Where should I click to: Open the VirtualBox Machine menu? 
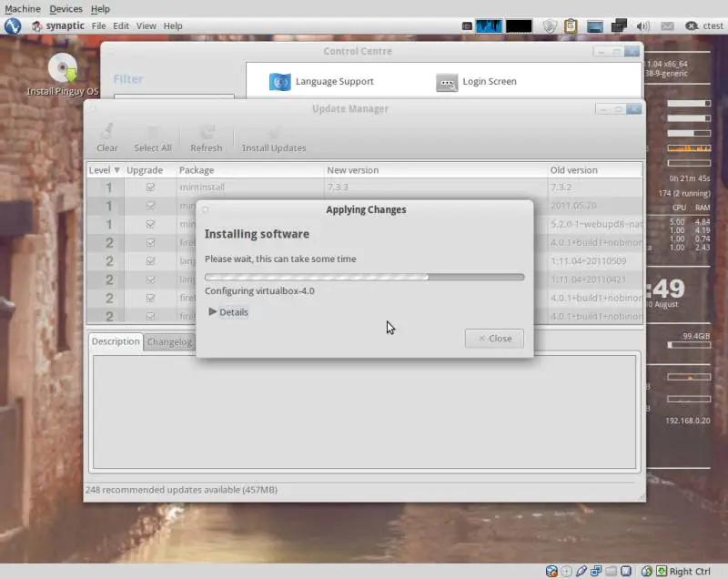[x=23, y=9]
